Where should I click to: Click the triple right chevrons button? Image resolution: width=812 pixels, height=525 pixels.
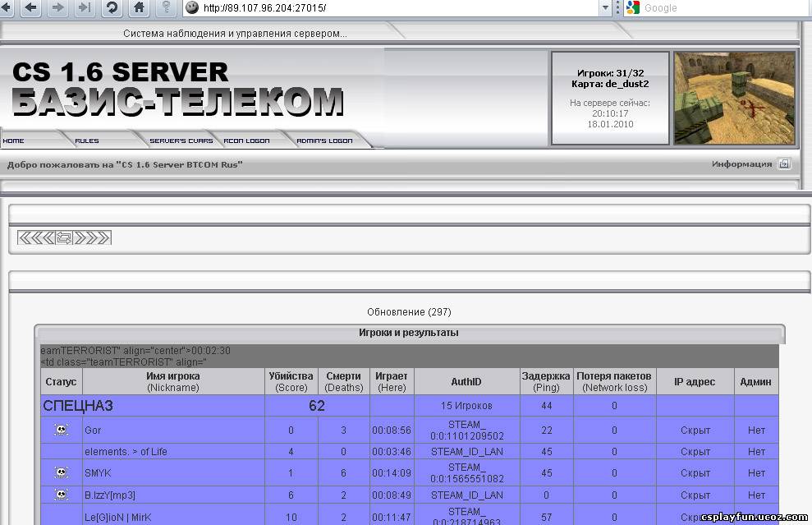click(x=92, y=237)
